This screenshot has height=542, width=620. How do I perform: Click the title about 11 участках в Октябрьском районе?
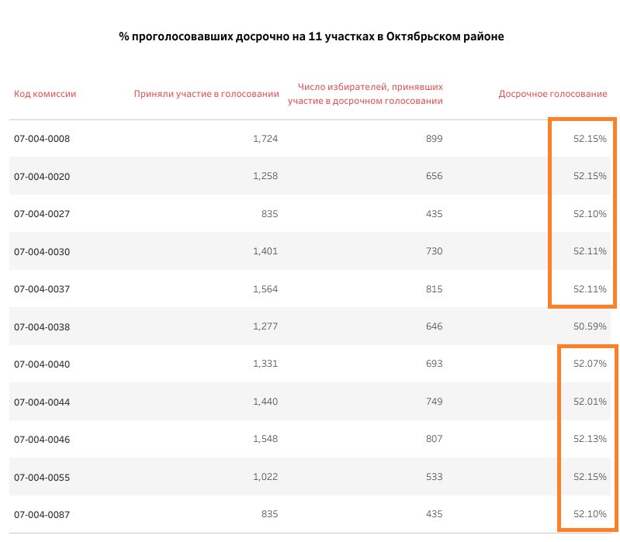coord(311,36)
